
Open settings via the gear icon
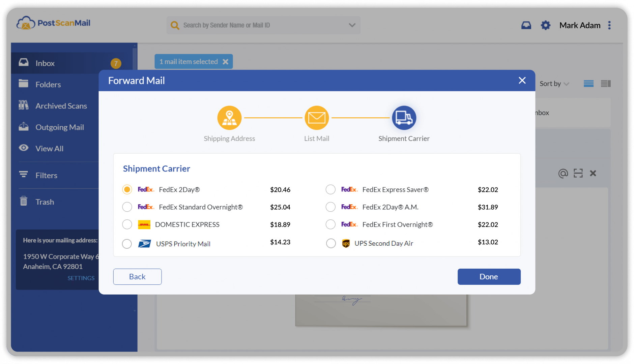tap(545, 25)
